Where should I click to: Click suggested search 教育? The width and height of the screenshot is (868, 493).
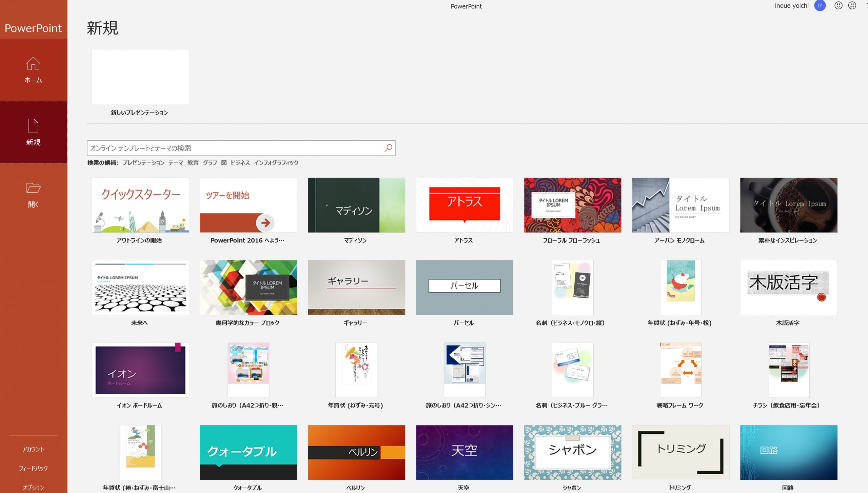click(x=193, y=163)
